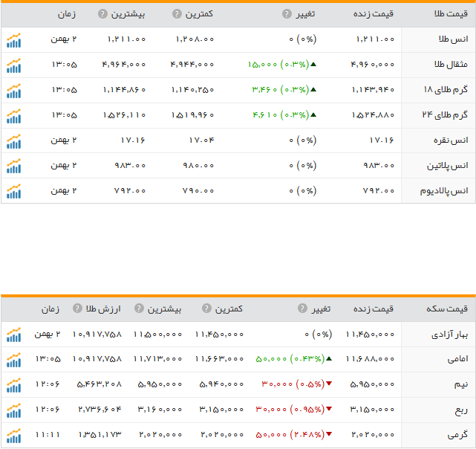The width and height of the screenshot is (476, 449).
Task: Click help icon beside بیشترین in gold table
Action: 102,13
